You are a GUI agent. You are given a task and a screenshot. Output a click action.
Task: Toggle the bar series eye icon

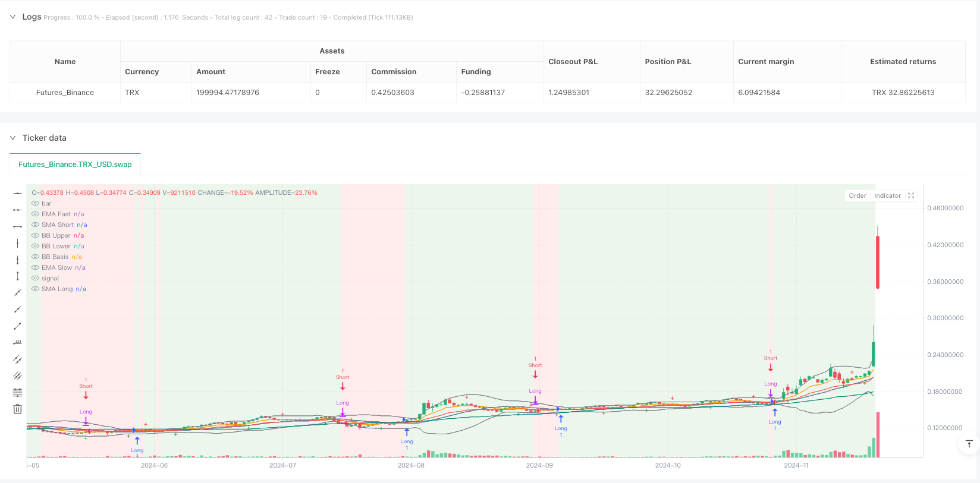[36, 203]
